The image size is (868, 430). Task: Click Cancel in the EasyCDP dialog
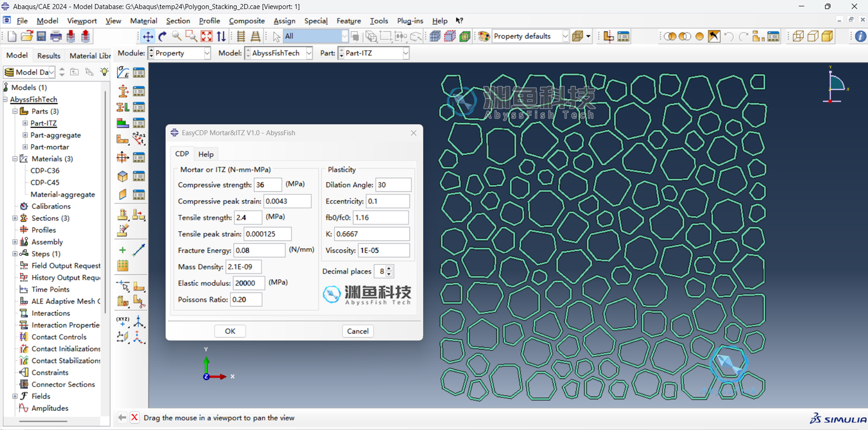(x=358, y=331)
